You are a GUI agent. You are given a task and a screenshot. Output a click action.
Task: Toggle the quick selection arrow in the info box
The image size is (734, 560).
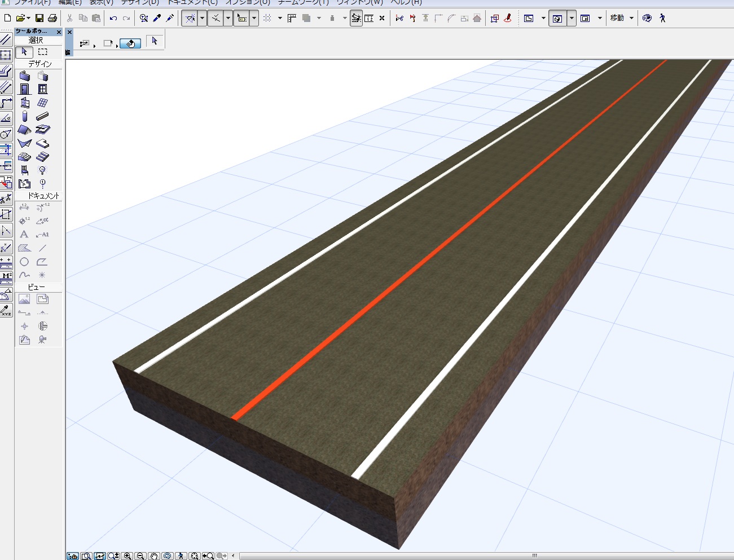pyautogui.click(x=155, y=41)
